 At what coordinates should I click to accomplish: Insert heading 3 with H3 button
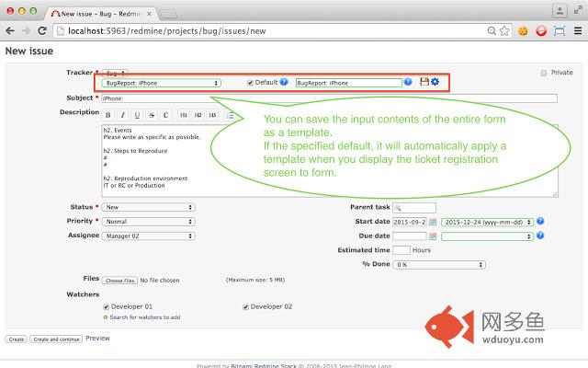(212, 115)
